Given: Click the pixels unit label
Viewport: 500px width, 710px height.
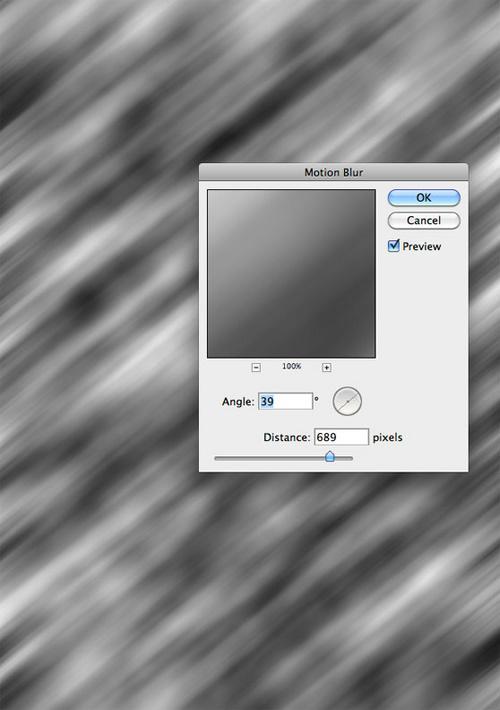Looking at the screenshot, I should 388,438.
